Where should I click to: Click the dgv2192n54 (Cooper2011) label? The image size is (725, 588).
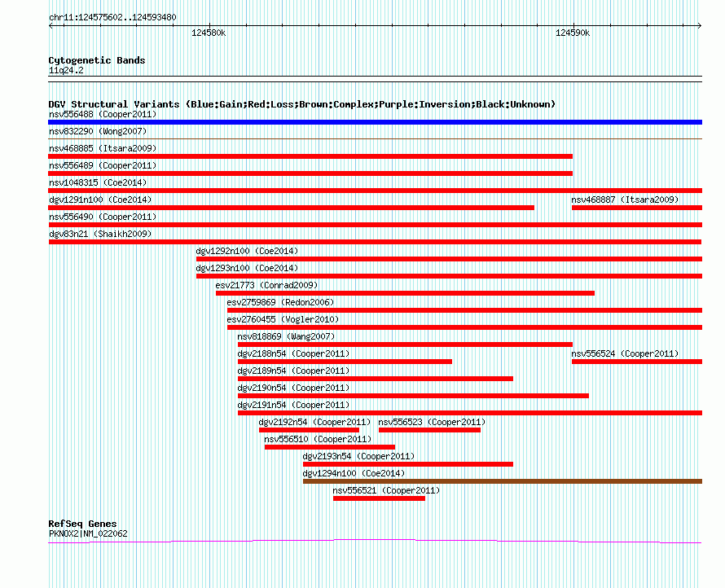(x=314, y=422)
